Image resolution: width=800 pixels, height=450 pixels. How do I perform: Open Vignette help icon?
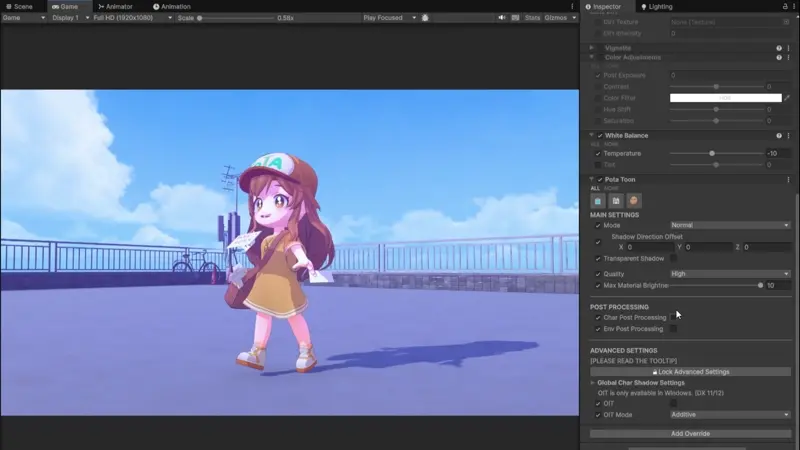pyautogui.click(x=779, y=48)
